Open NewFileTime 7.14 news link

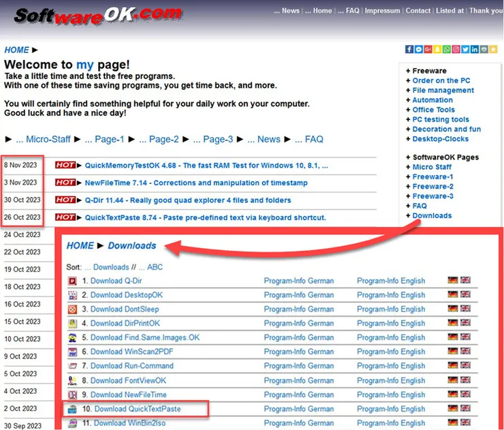click(x=196, y=183)
